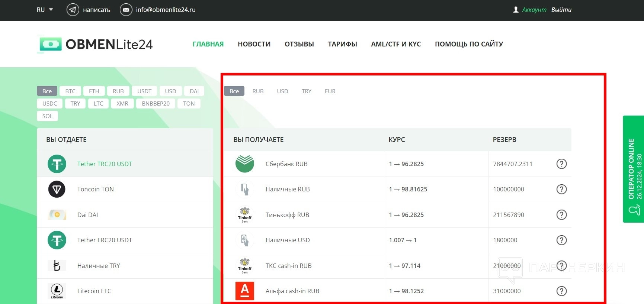
Task: Click the Тинькофф RUB bank logo
Action: click(x=245, y=215)
